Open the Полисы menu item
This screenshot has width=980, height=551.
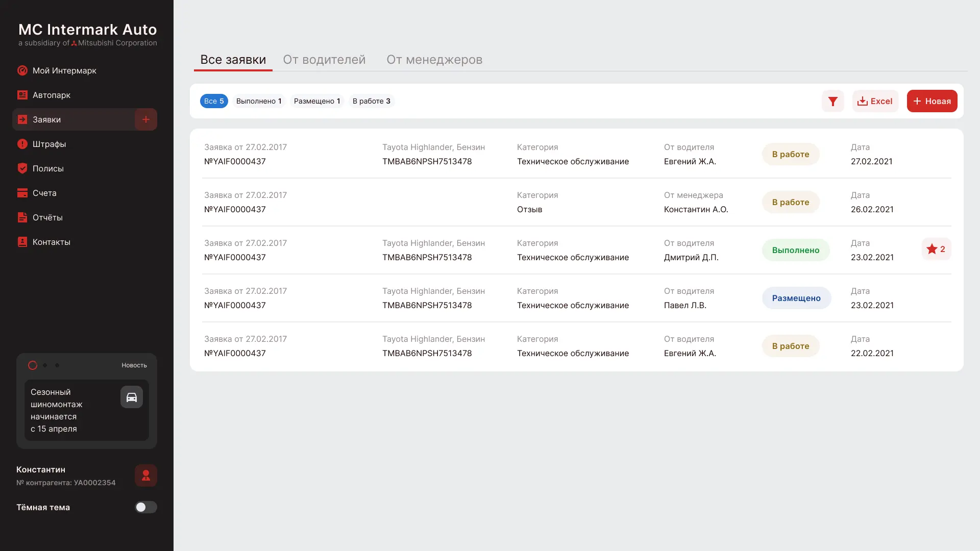tap(85, 168)
